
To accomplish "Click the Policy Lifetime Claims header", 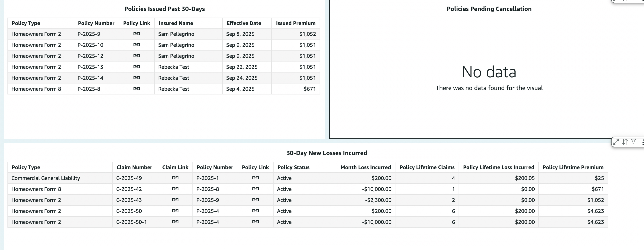I will [x=427, y=167].
